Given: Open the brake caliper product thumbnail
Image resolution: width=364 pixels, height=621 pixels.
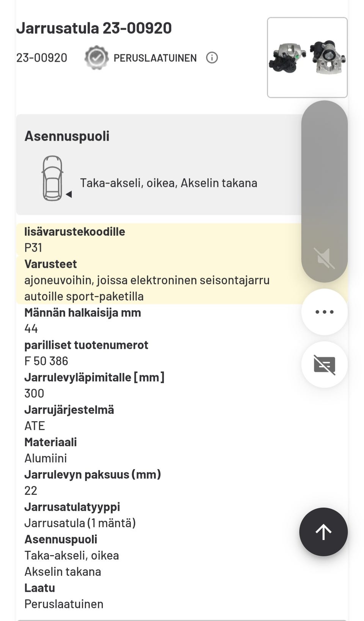Looking at the screenshot, I should pos(307,57).
